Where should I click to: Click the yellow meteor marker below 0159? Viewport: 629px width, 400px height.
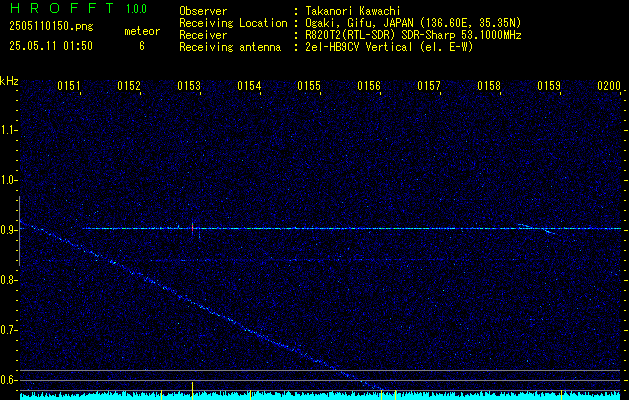point(562,394)
